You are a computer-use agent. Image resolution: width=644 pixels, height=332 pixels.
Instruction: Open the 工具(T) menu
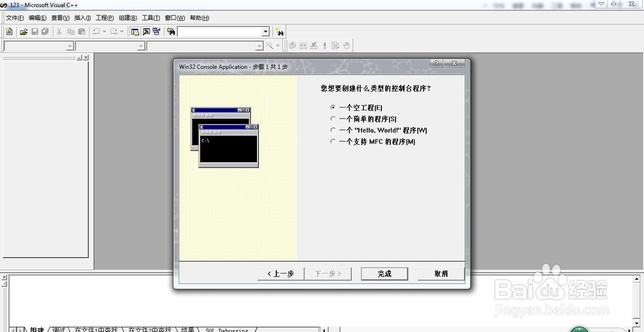(x=151, y=17)
